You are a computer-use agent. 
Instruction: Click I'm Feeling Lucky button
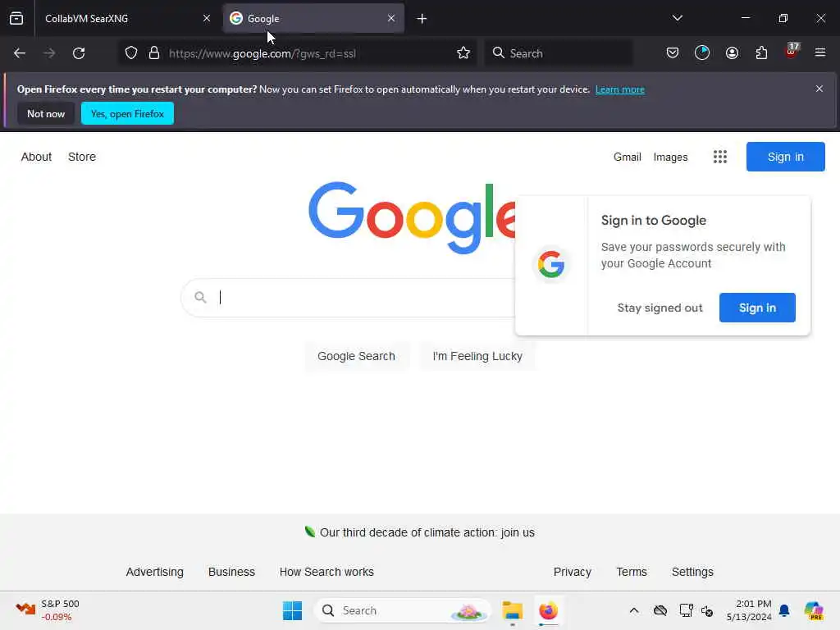point(477,356)
